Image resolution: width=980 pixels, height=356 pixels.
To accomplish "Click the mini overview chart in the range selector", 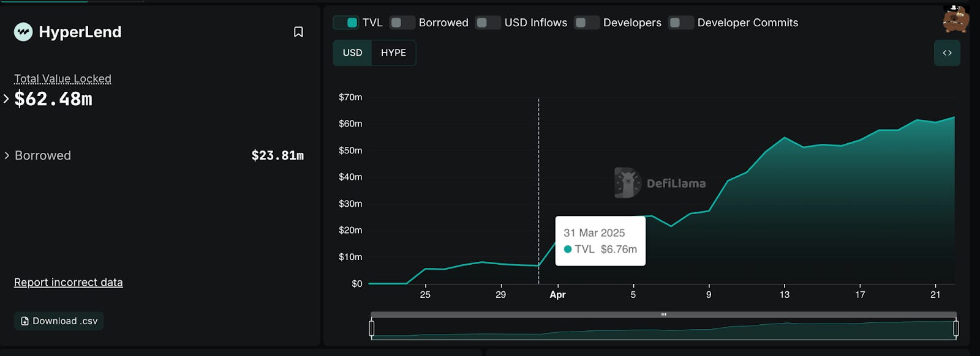I will 664,329.
